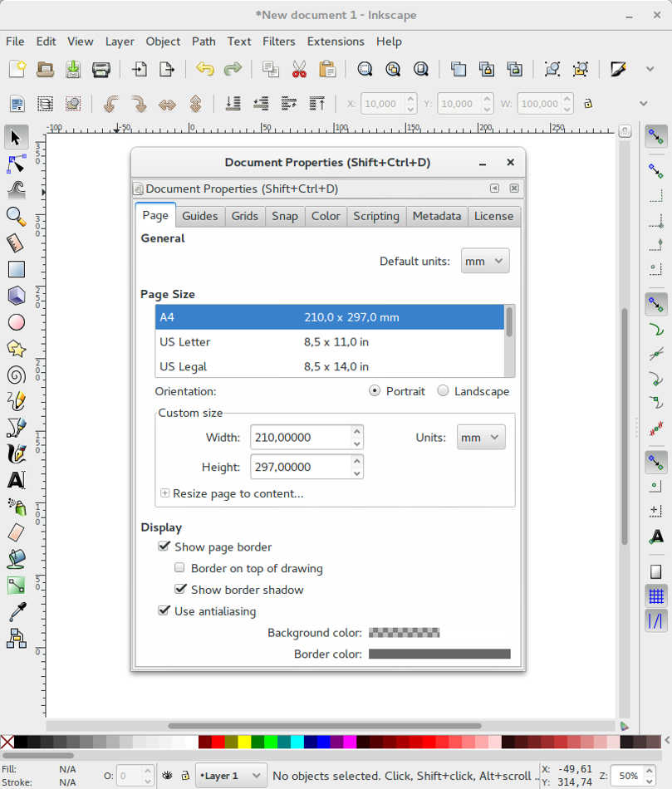Select the 3D Box tool
This screenshot has height=789, width=672.
tap(16, 296)
